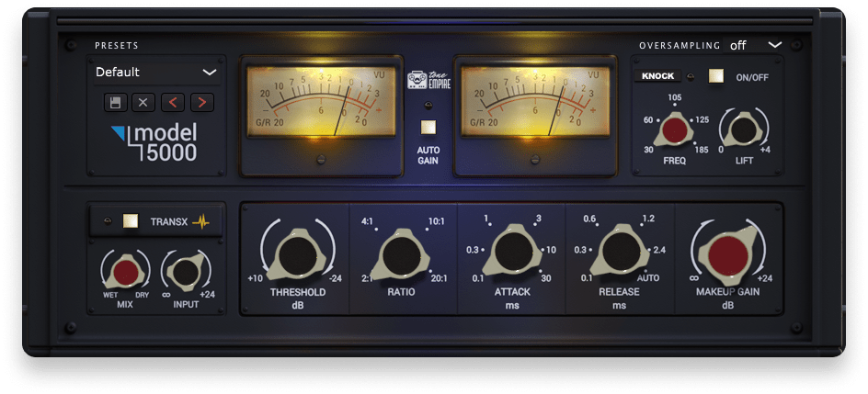868x394 pixels.
Task: Toggle the KNOCK on/off switch
Action: pos(716,76)
